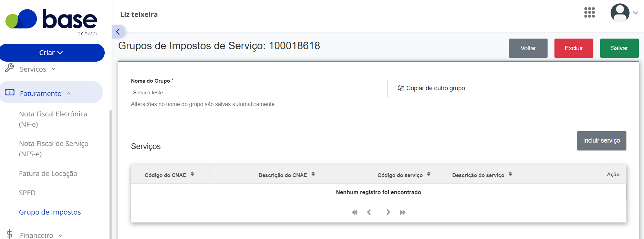This screenshot has height=239, width=644.
Task: Sort by Descrição do CNAE column
Action: (x=313, y=174)
